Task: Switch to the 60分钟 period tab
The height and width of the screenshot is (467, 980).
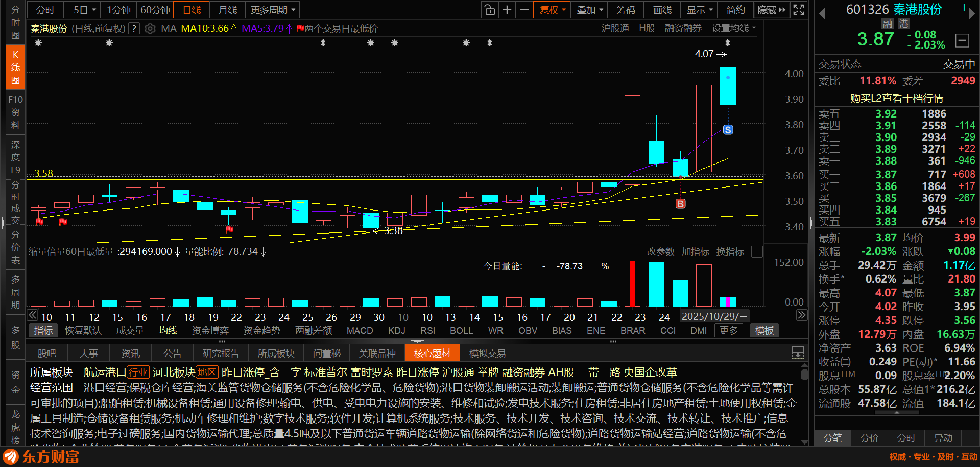Action: (155, 10)
